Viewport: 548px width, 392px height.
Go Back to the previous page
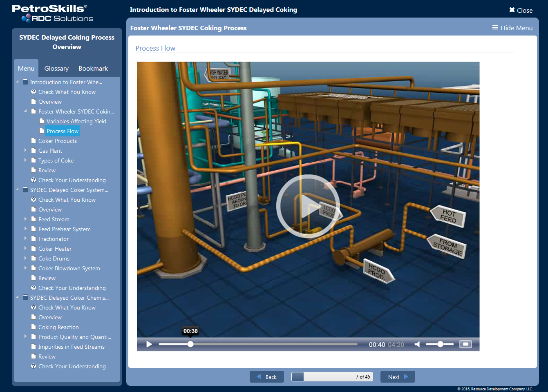coord(267,376)
